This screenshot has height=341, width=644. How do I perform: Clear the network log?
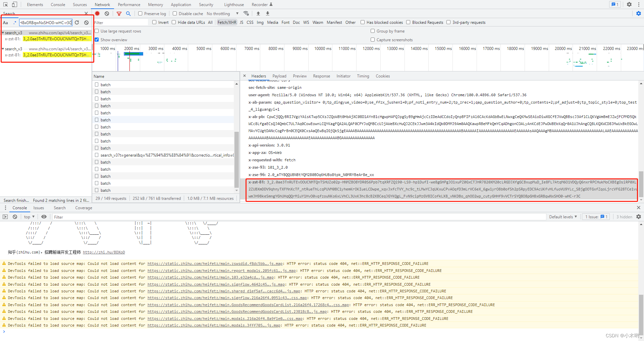click(x=107, y=13)
